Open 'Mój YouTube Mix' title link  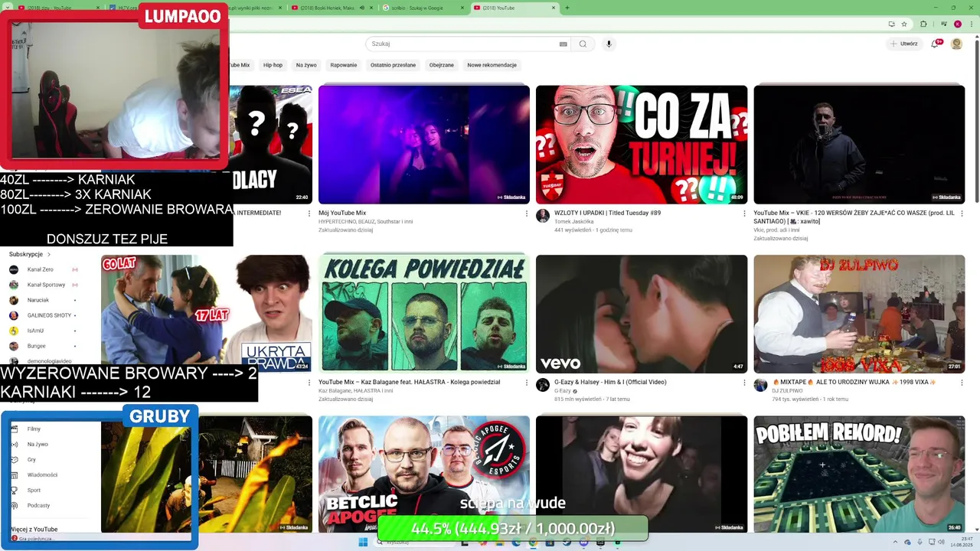tap(342, 213)
